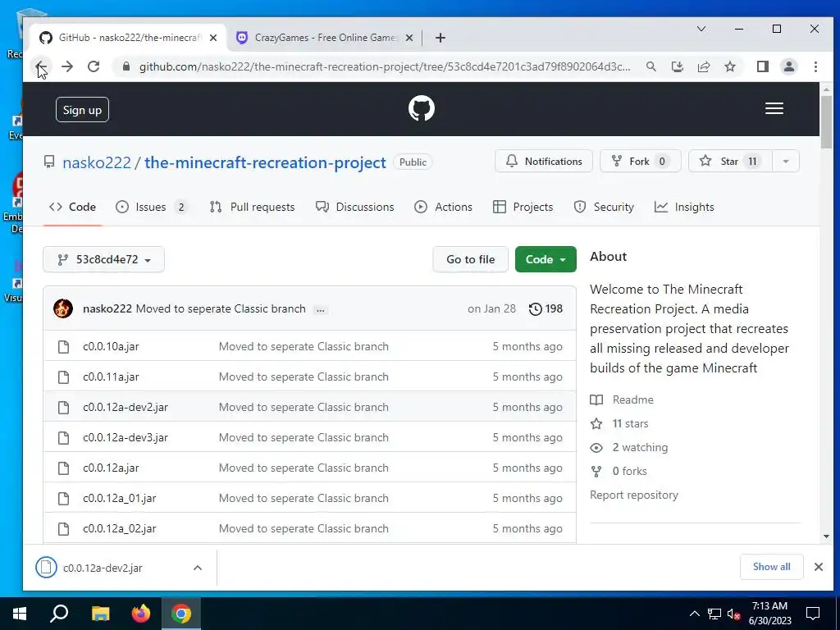Open Insights tab

coord(684,208)
